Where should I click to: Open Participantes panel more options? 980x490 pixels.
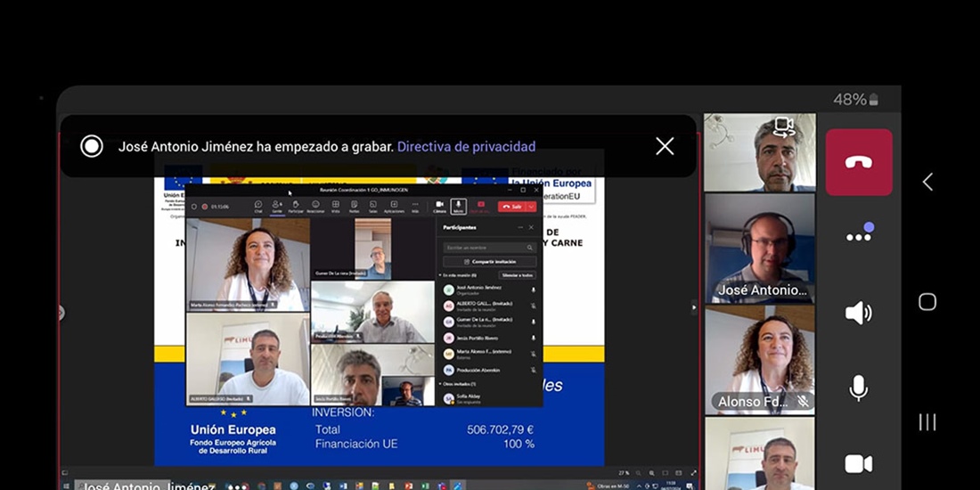(x=520, y=227)
